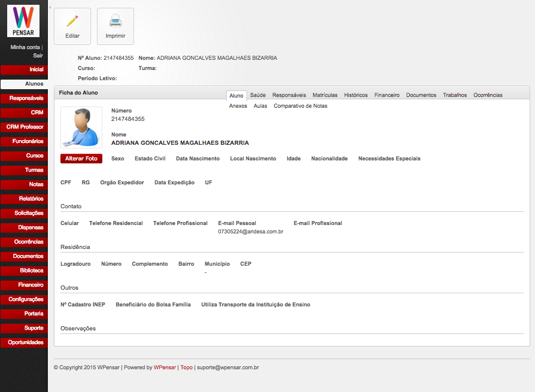Image resolution: width=535 pixels, height=392 pixels.
Task: Select Alunos in sidebar menu
Action: coord(24,84)
